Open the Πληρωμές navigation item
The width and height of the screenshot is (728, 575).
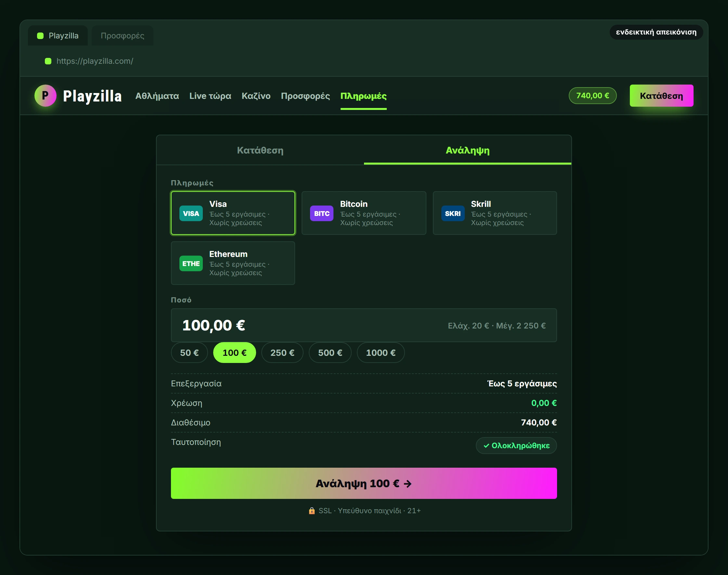point(363,96)
